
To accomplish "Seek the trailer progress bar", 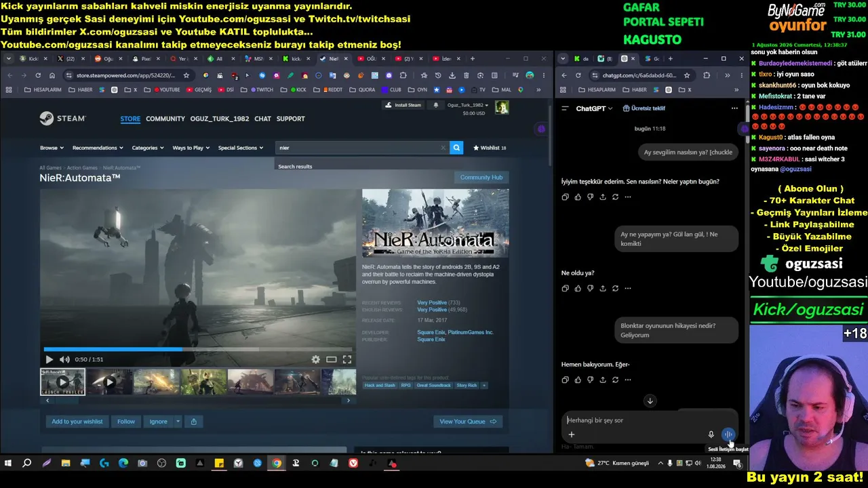I will click(198, 350).
